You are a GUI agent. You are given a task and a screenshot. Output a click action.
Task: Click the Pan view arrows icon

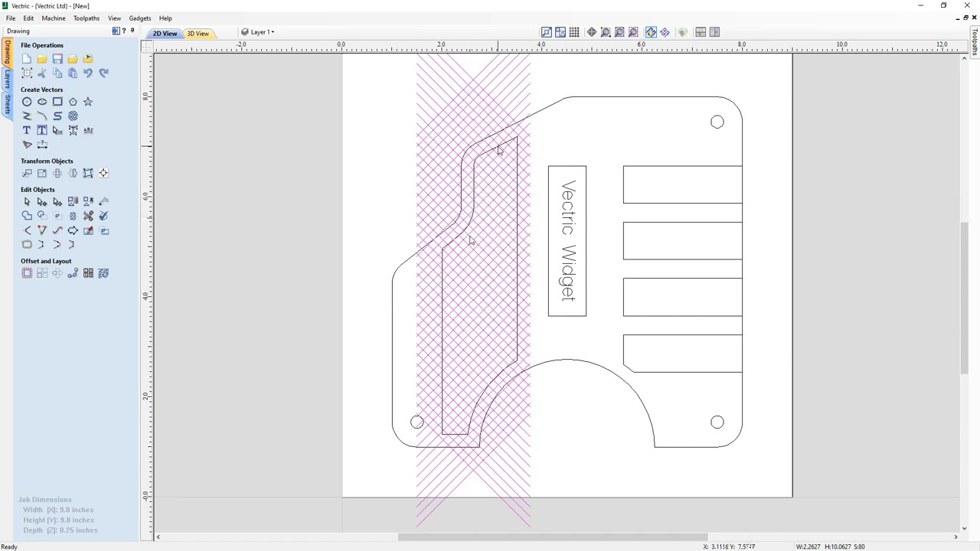[x=592, y=32]
